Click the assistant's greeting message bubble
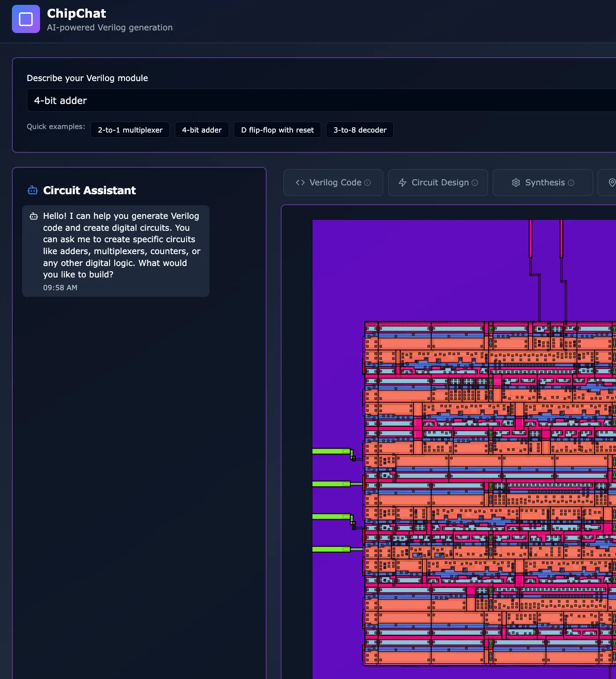 click(x=116, y=251)
